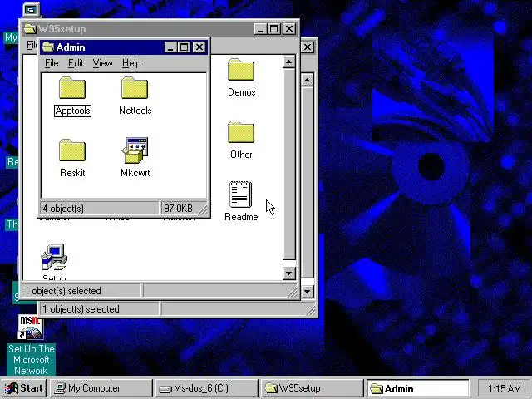This screenshot has width=532, height=399.
Task: Open the Demos folder in W95setup
Action: click(241, 70)
